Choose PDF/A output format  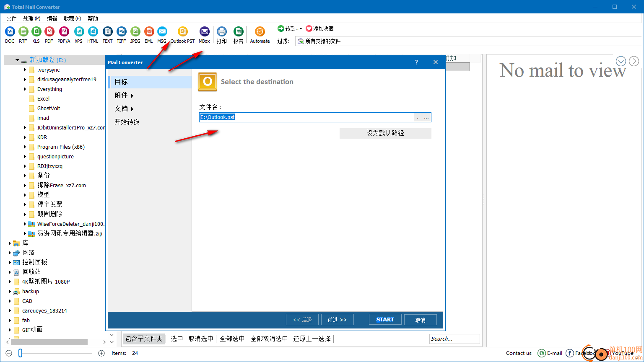click(64, 31)
